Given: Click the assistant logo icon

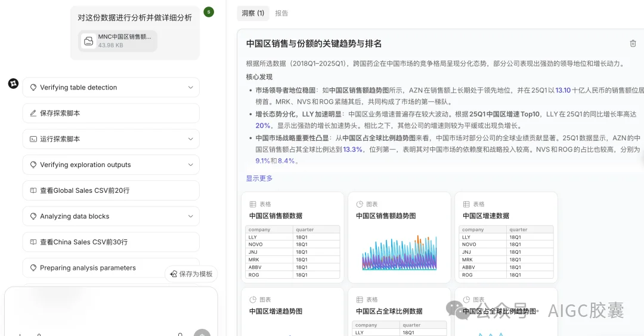Looking at the screenshot, I should [13, 84].
